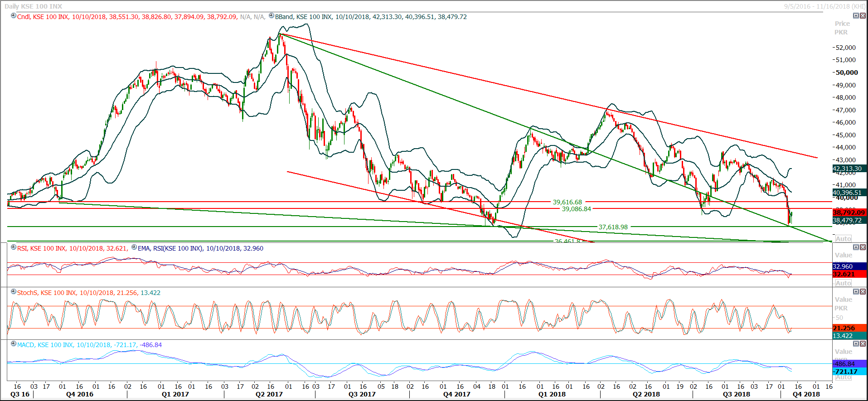Screen dimensions: 868x401
Task: Click the Q2 2018 quarter label
Action: [646, 394]
